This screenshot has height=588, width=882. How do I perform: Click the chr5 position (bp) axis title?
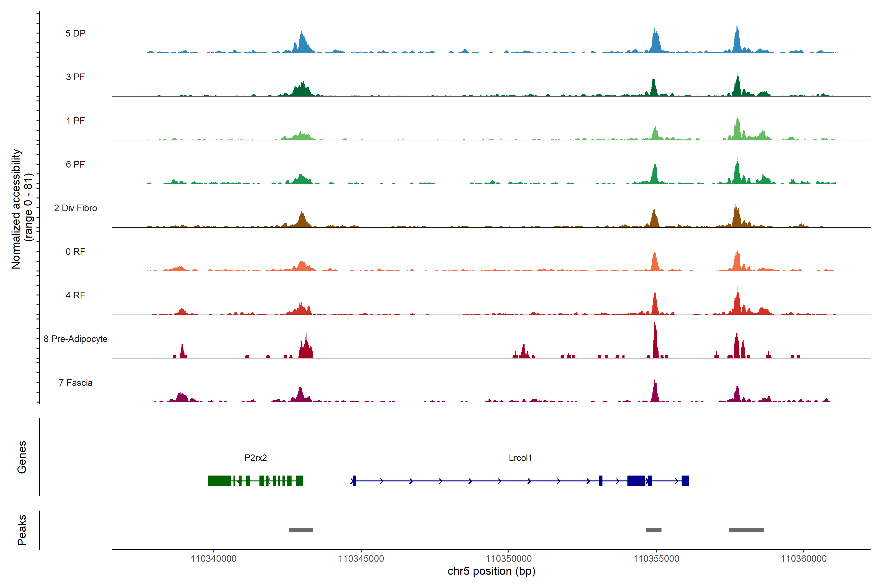tap(491, 571)
